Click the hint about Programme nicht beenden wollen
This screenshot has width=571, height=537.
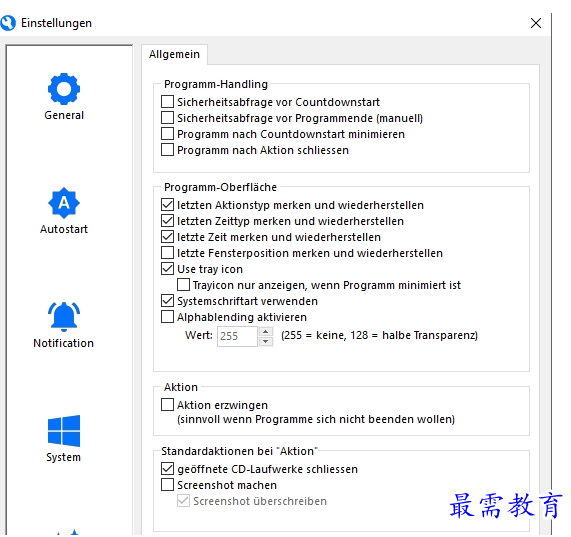click(x=316, y=419)
